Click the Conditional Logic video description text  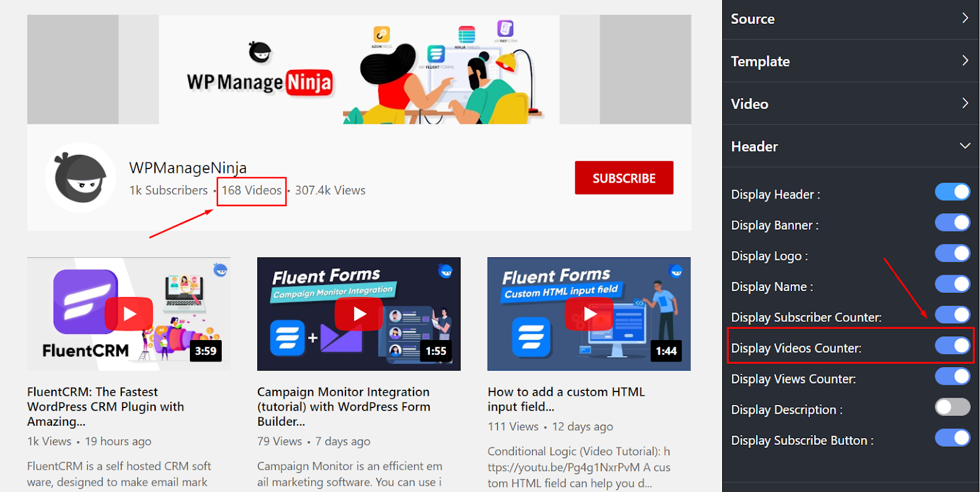point(579,467)
